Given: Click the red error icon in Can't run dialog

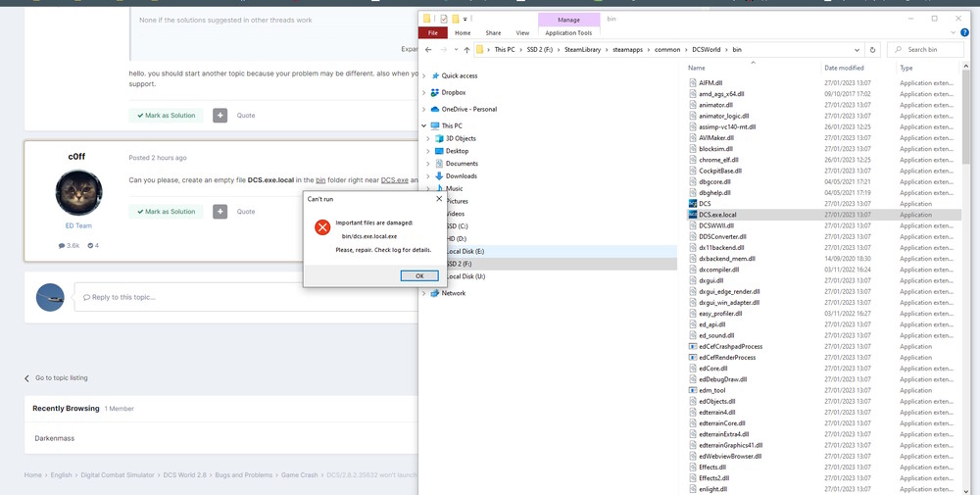Looking at the screenshot, I should tap(322, 227).
